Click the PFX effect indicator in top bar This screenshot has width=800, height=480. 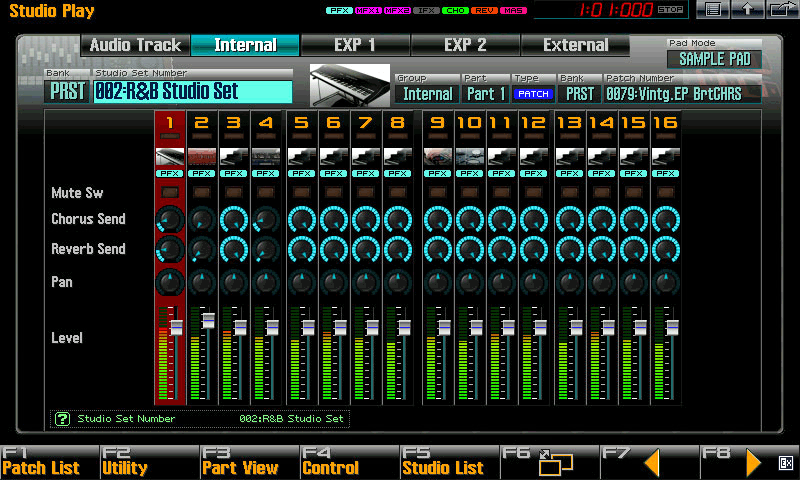339,10
